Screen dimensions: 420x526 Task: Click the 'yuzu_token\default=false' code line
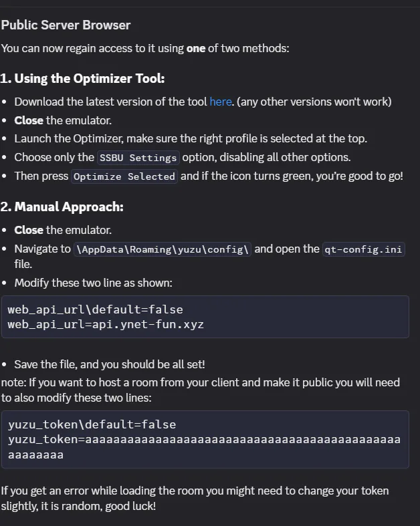[92, 424]
